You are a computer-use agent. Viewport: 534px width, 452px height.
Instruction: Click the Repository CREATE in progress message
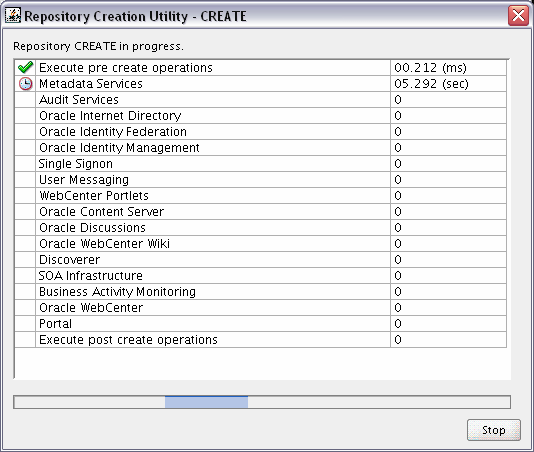coord(98,46)
